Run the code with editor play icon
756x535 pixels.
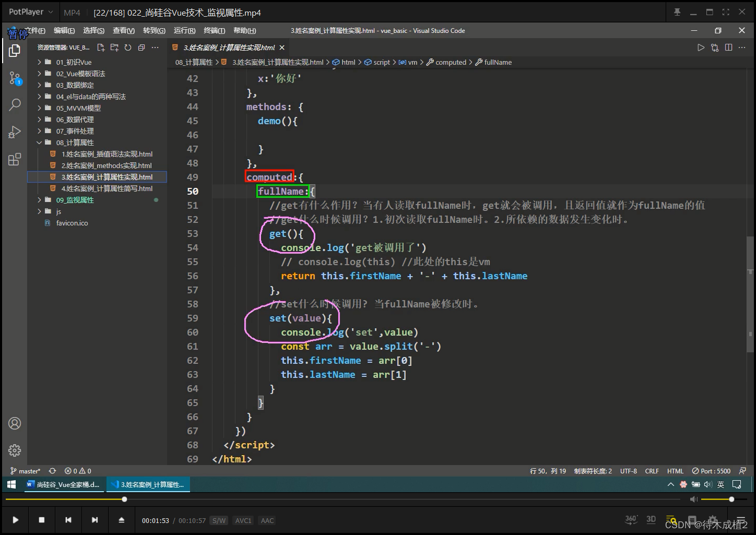pos(701,47)
